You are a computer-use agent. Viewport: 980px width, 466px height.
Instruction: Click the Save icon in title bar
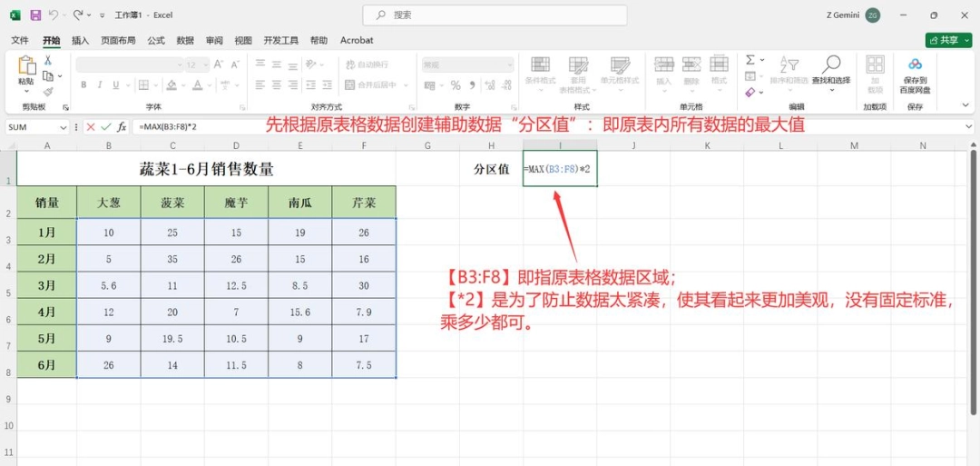click(35, 15)
